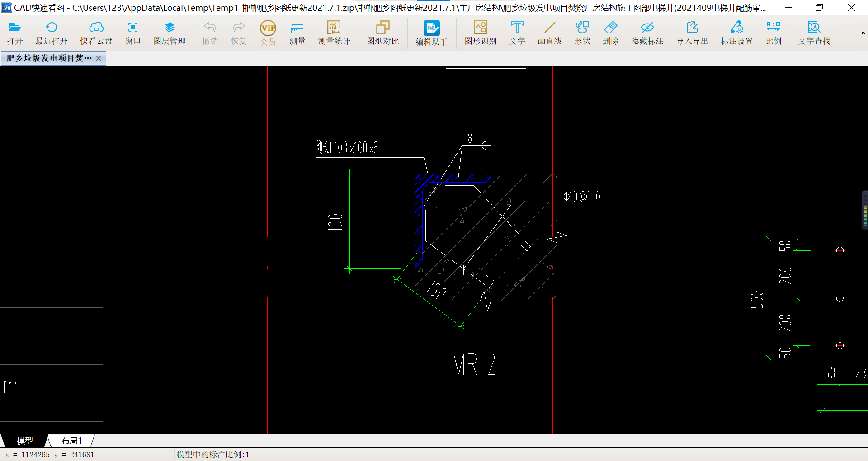The image size is (868, 461).
Task: Select the measure tool
Action: tap(297, 28)
